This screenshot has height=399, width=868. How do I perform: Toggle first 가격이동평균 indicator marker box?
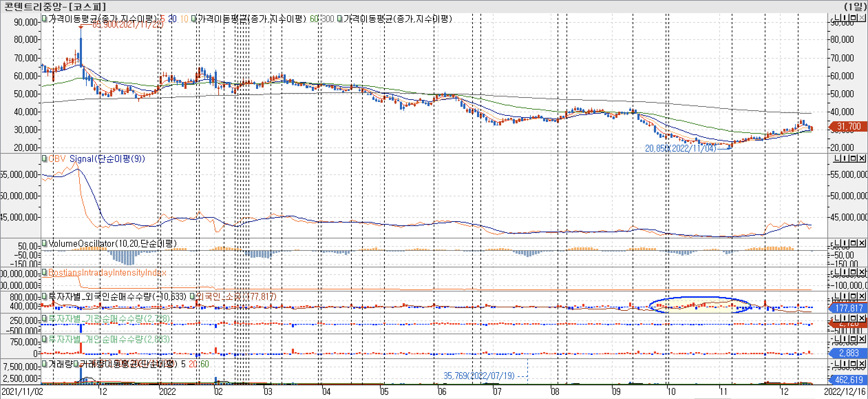pos(44,19)
